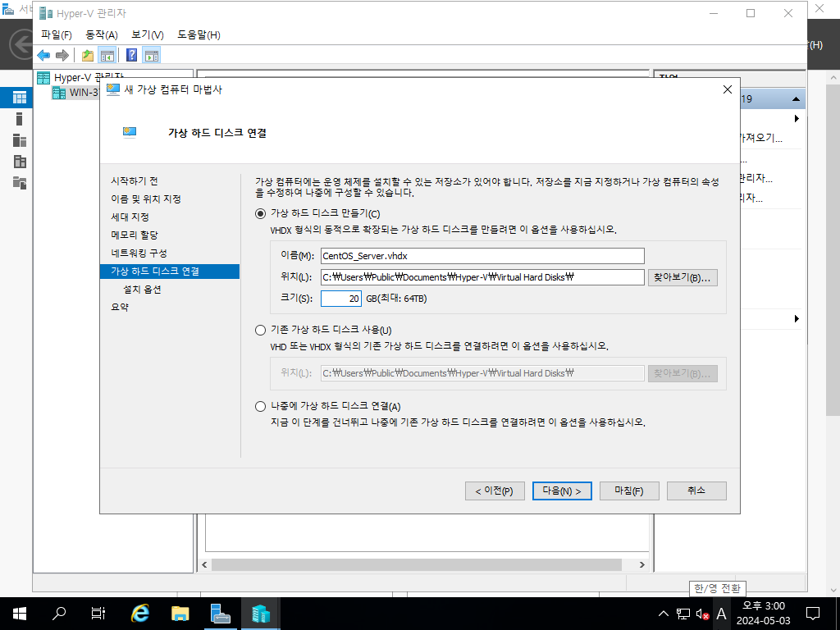Switch to Hyper-V Manager taskbar icon
Image resolution: width=840 pixels, height=630 pixels.
[261, 614]
